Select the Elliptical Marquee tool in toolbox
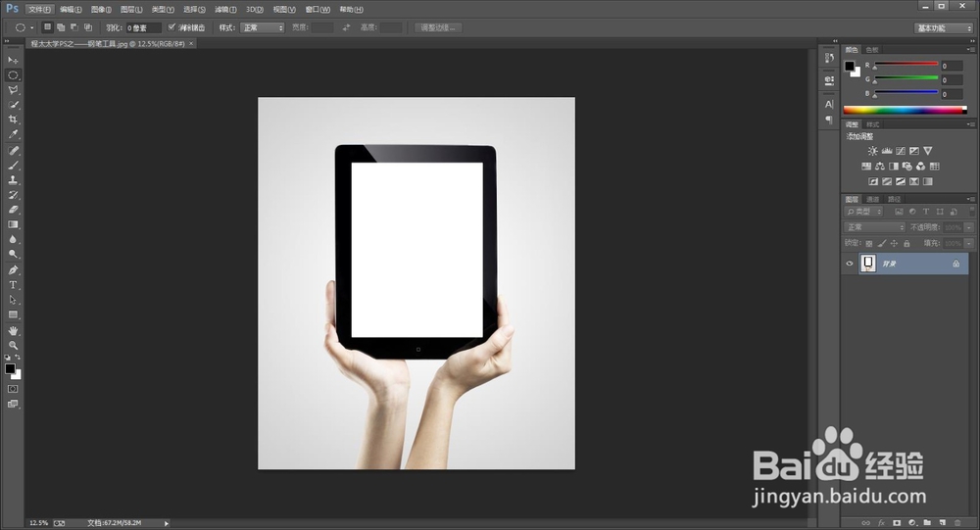Image resolution: width=980 pixels, height=530 pixels. tap(13, 75)
